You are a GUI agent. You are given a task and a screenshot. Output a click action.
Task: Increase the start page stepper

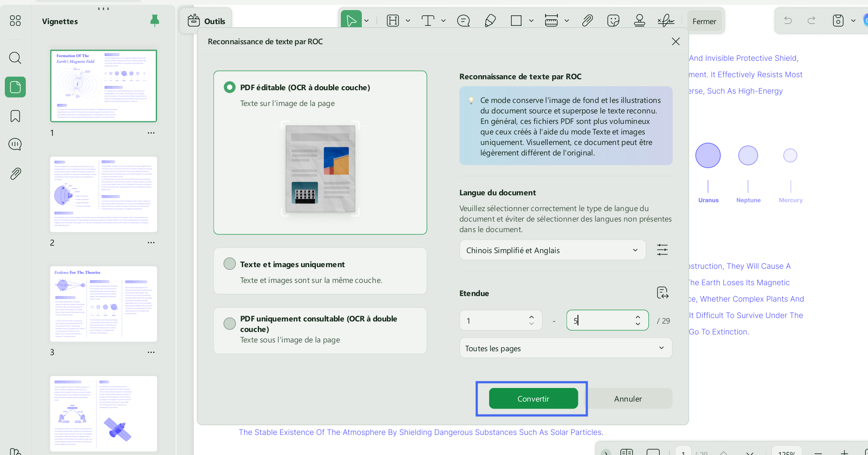coord(531,317)
